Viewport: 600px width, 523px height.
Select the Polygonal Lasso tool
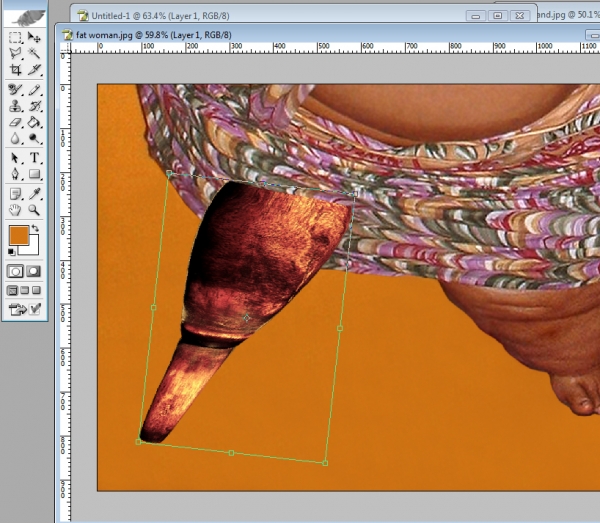[x=15, y=53]
